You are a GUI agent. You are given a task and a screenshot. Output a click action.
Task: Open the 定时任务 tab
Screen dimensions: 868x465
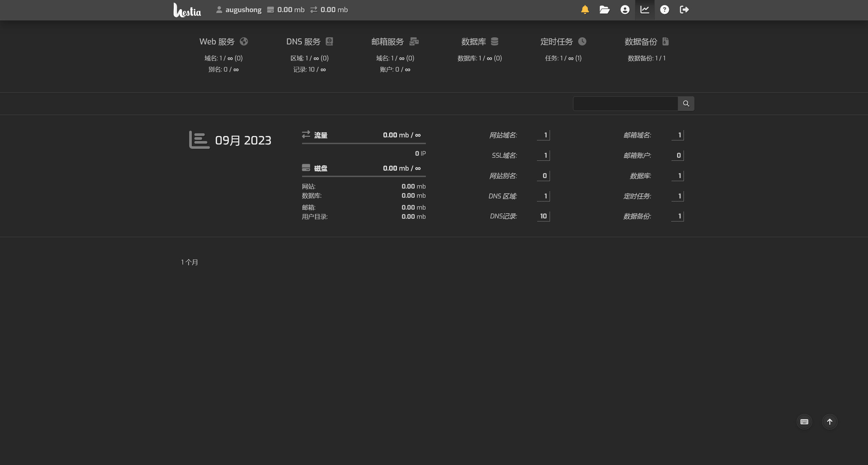pyautogui.click(x=563, y=41)
